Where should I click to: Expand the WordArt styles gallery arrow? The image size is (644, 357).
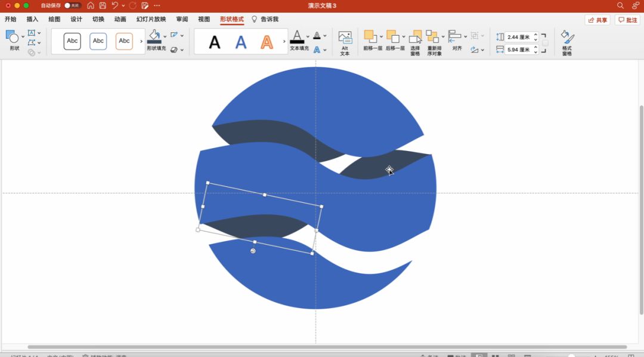coord(284,41)
